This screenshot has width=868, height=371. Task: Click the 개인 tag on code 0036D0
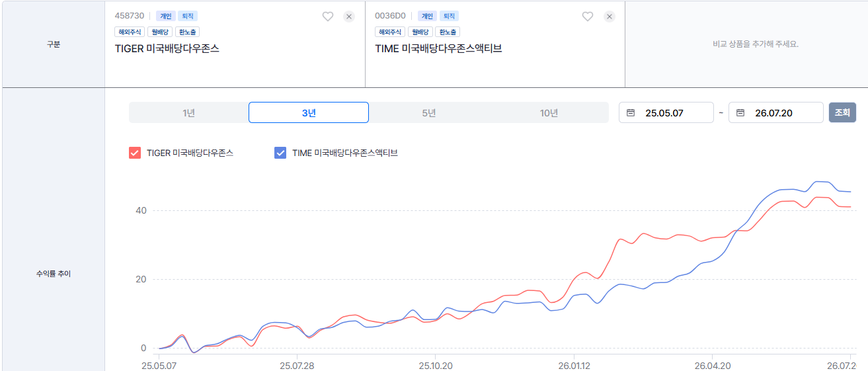(427, 16)
